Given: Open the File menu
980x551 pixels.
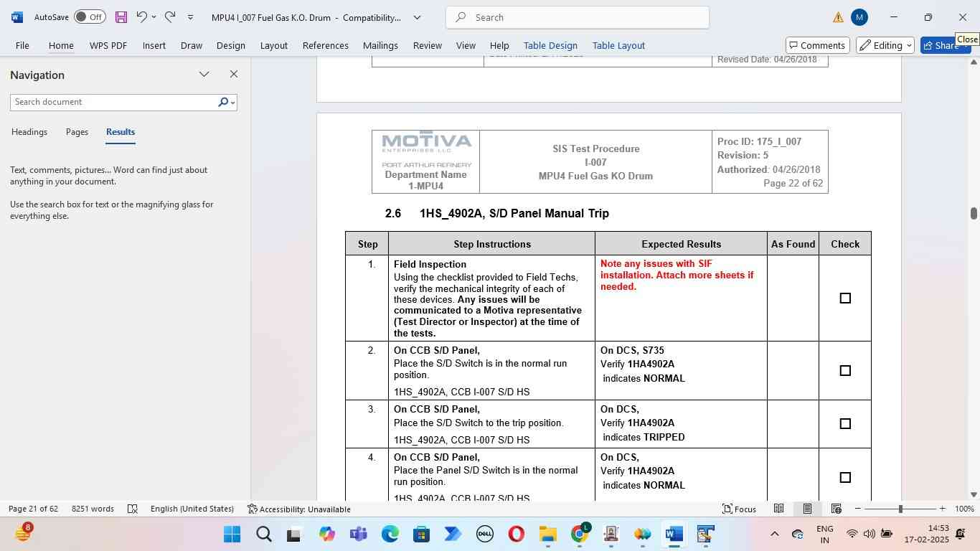Looking at the screenshot, I should tap(22, 45).
